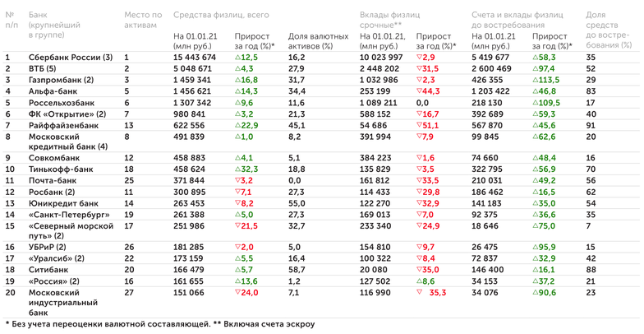Click red down-triangle beside Почта-банк's 3,2

click(x=237, y=179)
